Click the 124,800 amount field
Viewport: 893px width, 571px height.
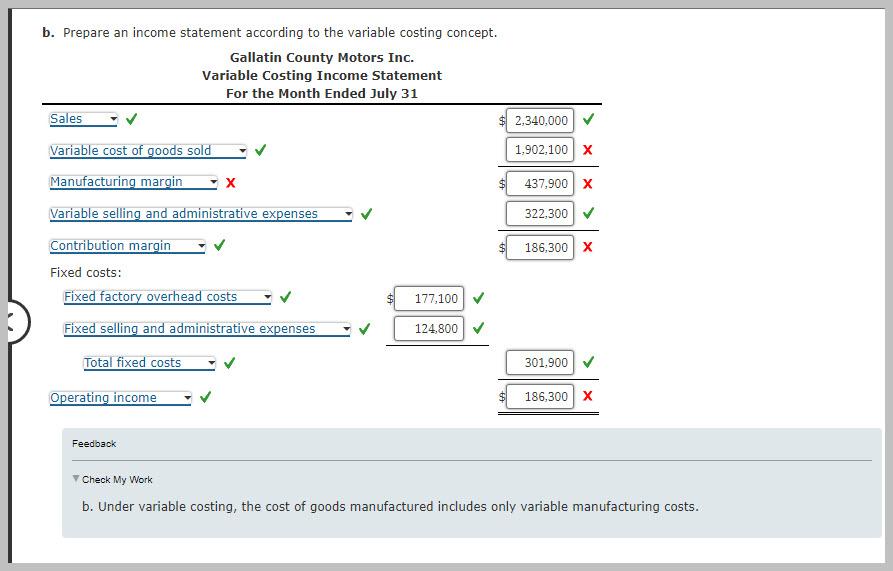[x=429, y=328]
